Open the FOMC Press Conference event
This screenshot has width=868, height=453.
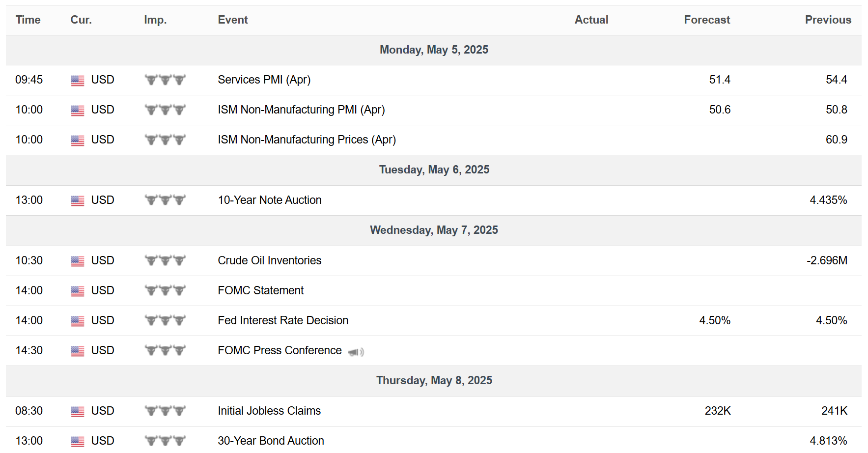pos(280,350)
